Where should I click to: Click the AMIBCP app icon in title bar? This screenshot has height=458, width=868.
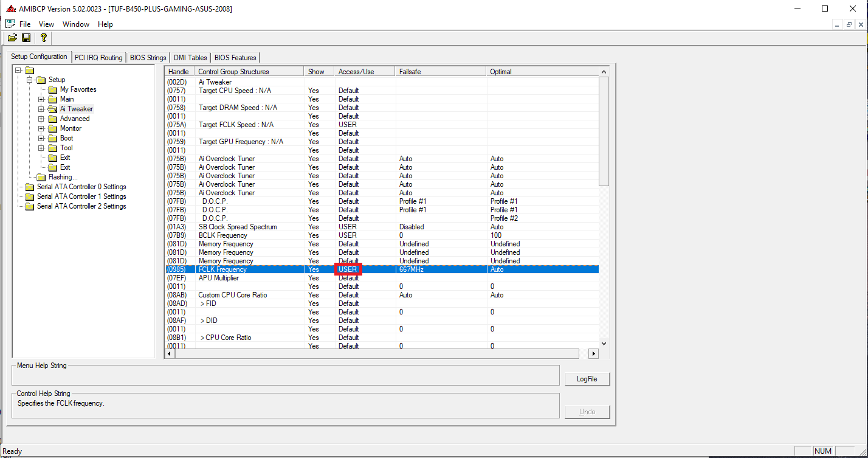click(x=10, y=9)
